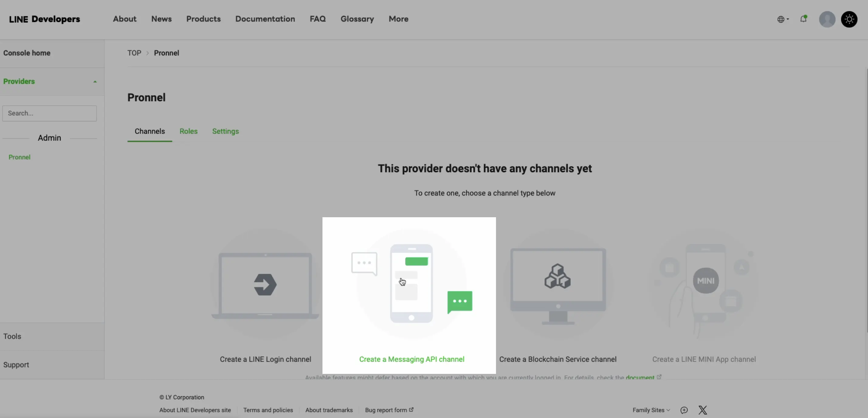Open About trademarks link
The height and width of the screenshot is (418, 868).
329,410
